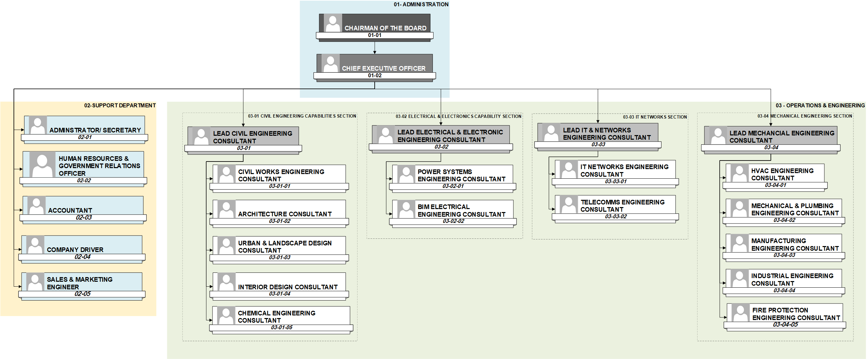Click the Telecomms Engineering Consultant avatar icon
This screenshot has height=359, width=868.
point(568,205)
